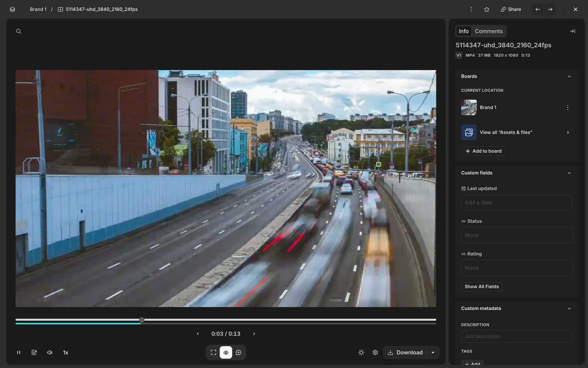Image resolution: width=588 pixels, height=368 pixels.
Task: Toggle the eye preview mode button
Action: click(226, 352)
